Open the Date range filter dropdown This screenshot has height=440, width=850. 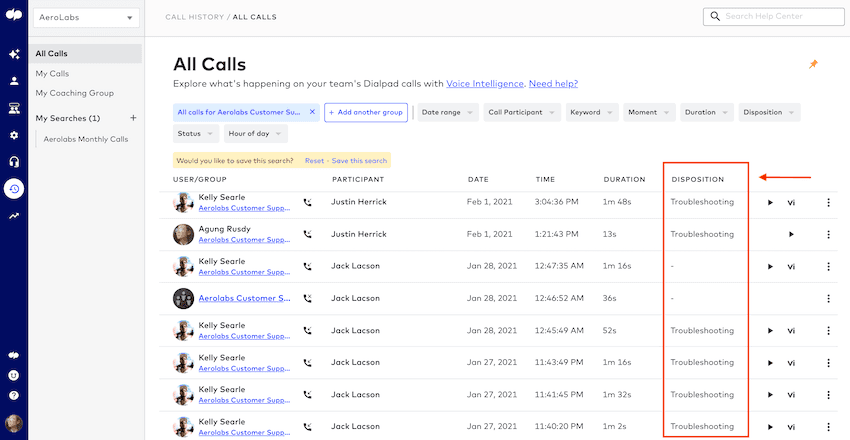[x=447, y=113]
